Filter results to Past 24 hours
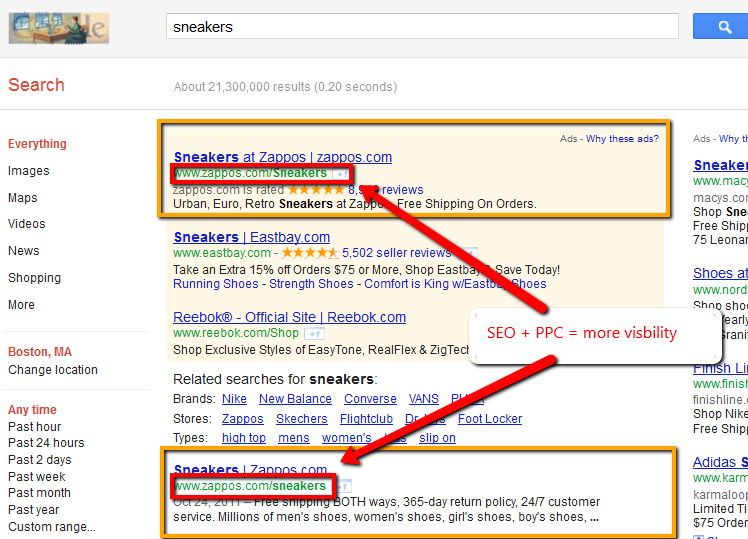Screen dimensions: 748x539 click(46, 443)
